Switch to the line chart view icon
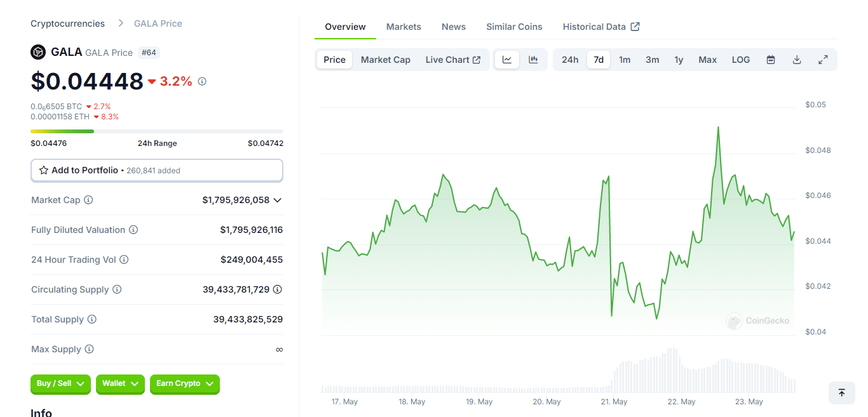 (x=507, y=60)
